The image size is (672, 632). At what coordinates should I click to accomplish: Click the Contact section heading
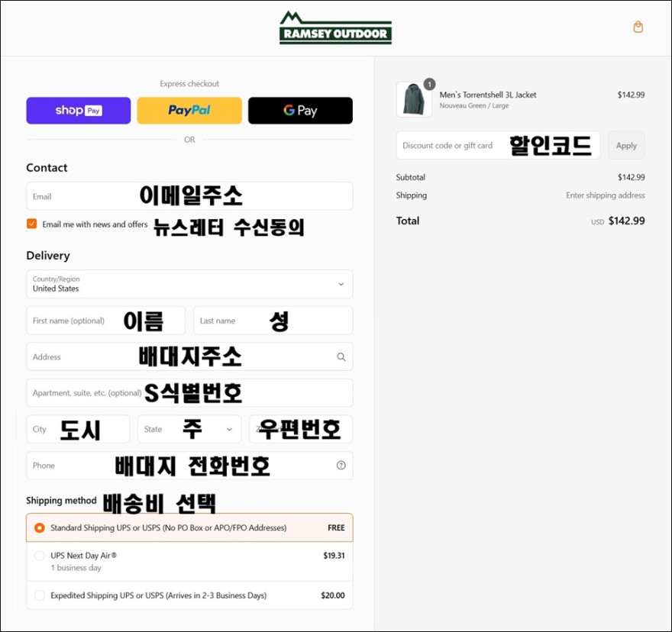point(47,167)
